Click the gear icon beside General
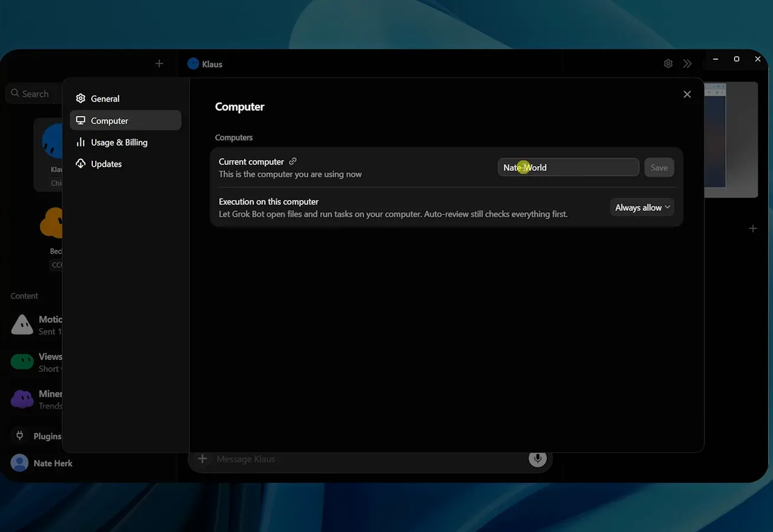The height and width of the screenshot is (532, 773). 81,99
